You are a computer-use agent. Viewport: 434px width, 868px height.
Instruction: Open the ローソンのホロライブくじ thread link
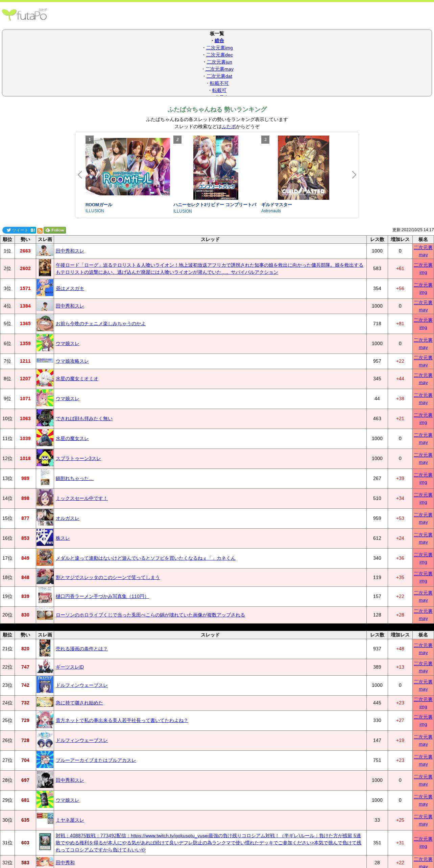(150, 615)
